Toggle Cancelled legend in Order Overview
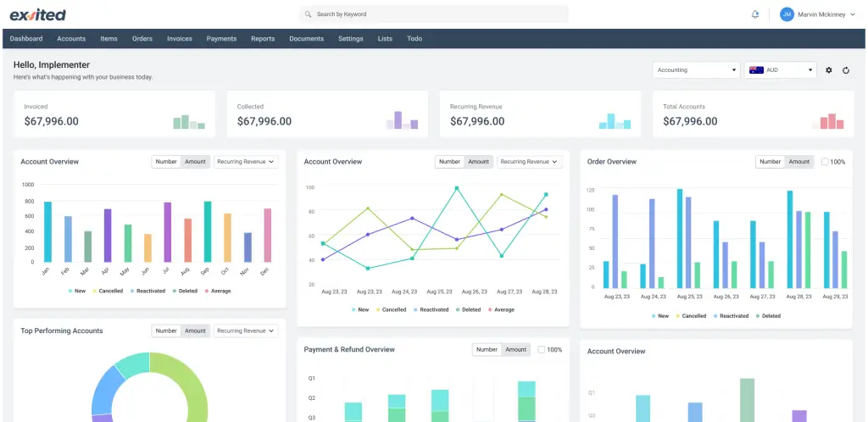 [x=690, y=316]
